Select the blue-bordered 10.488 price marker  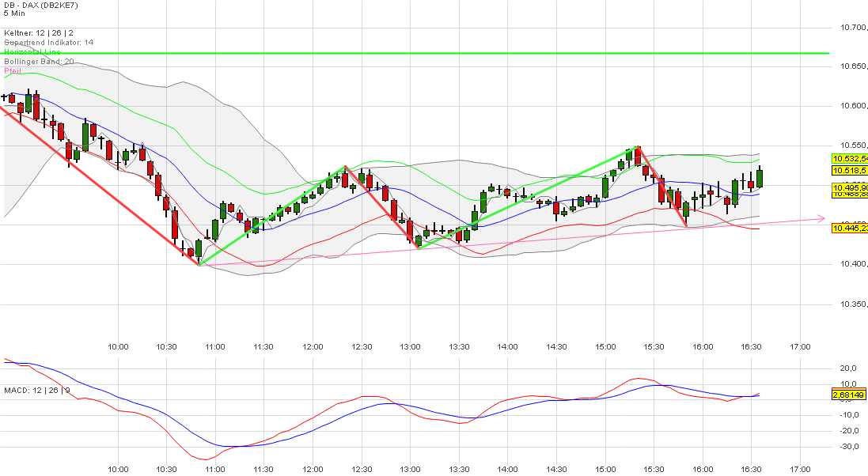(849, 197)
